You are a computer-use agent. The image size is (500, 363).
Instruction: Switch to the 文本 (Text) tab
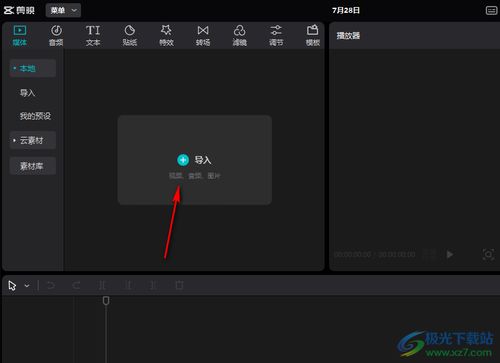pyautogui.click(x=93, y=35)
